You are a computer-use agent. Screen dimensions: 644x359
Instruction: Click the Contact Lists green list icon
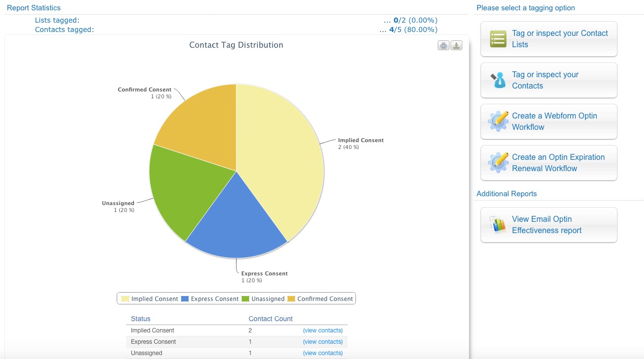tap(498, 39)
